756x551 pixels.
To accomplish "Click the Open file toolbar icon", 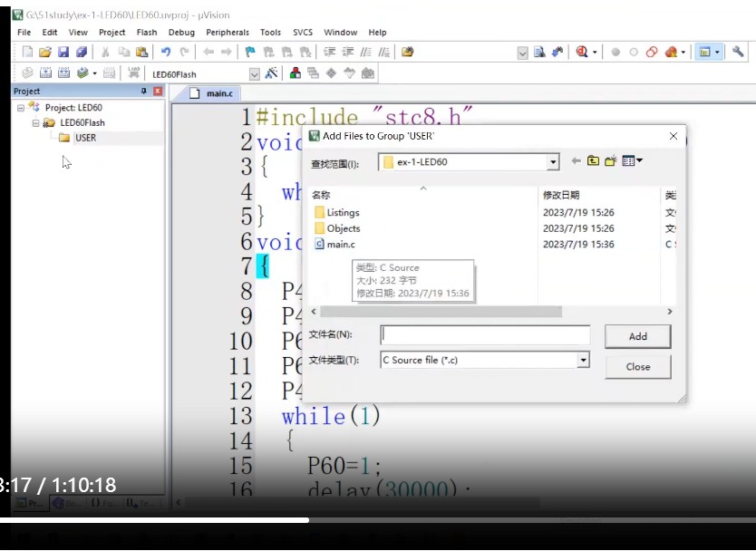I will [45, 52].
